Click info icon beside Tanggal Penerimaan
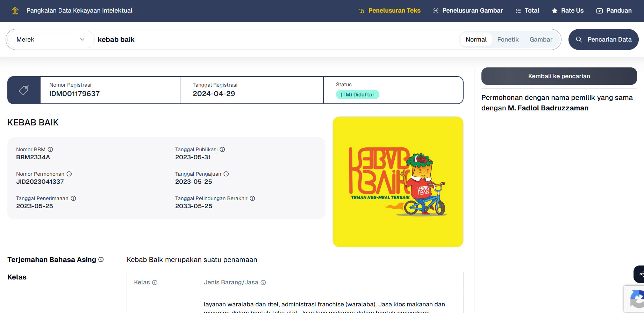644x313 pixels. click(x=73, y=198)
